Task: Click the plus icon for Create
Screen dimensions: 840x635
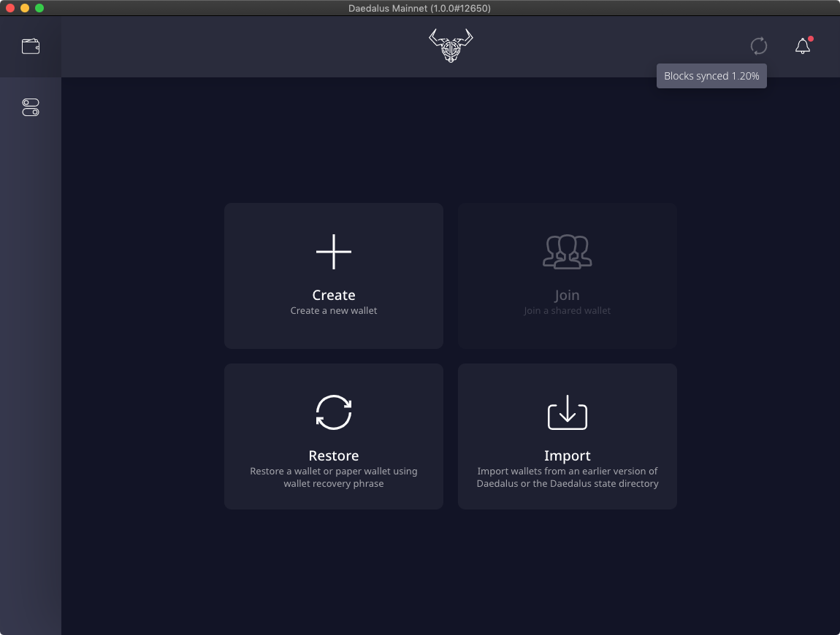Action: (334, 252)
